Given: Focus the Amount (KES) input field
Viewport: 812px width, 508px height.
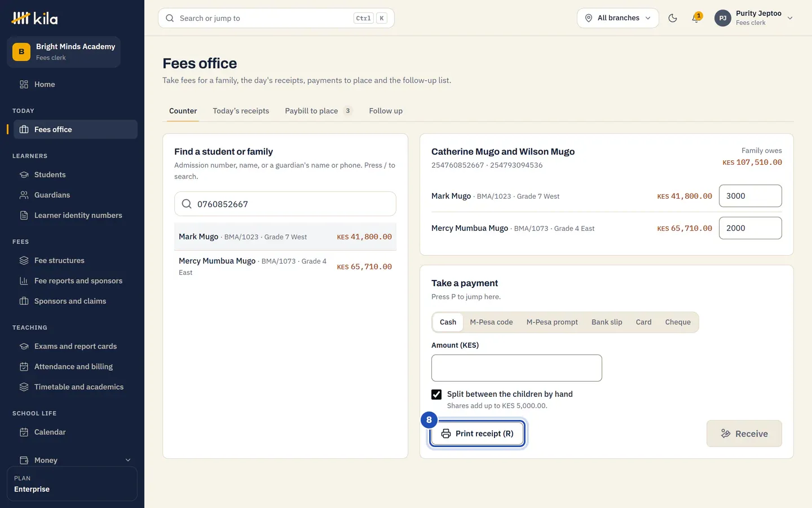Looking at the screenshot, I should (x=517, y=368).
